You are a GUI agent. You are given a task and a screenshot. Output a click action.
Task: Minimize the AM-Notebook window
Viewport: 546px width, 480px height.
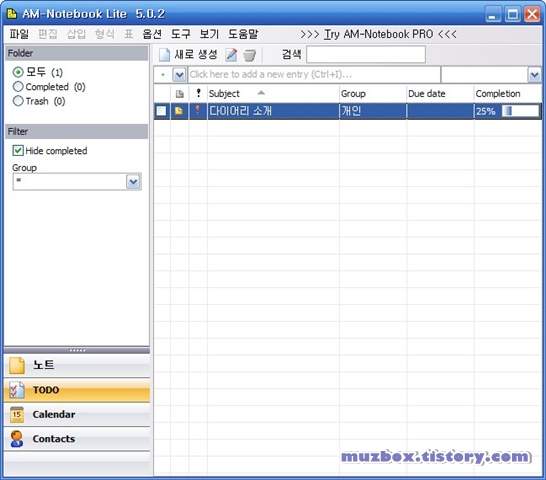tap(493, 14)
